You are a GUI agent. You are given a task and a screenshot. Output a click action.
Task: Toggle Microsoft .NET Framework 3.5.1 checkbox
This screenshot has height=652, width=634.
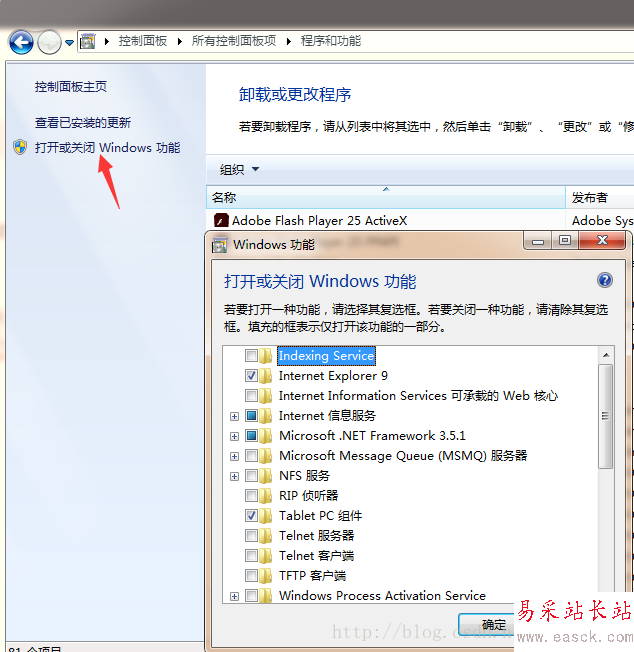[x=251, y=435]
